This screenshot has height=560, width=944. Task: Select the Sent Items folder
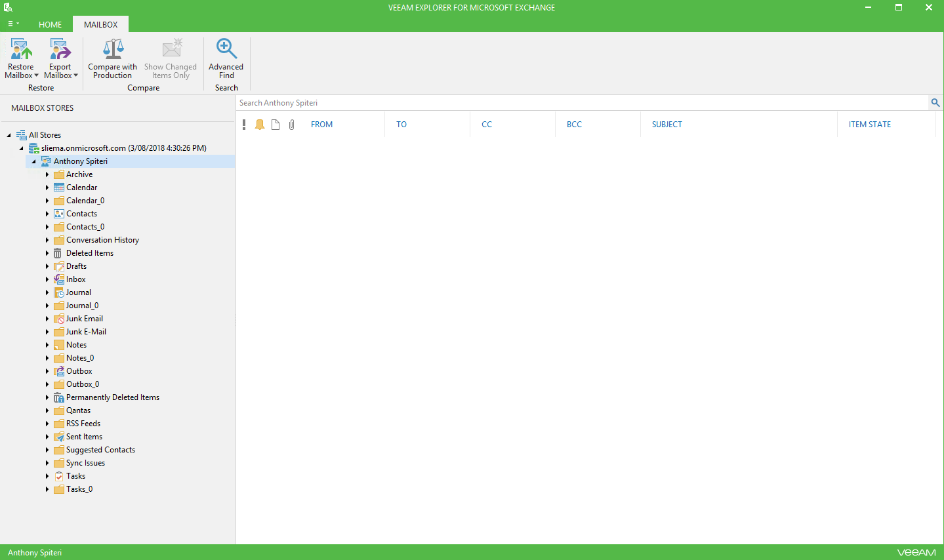84,437
